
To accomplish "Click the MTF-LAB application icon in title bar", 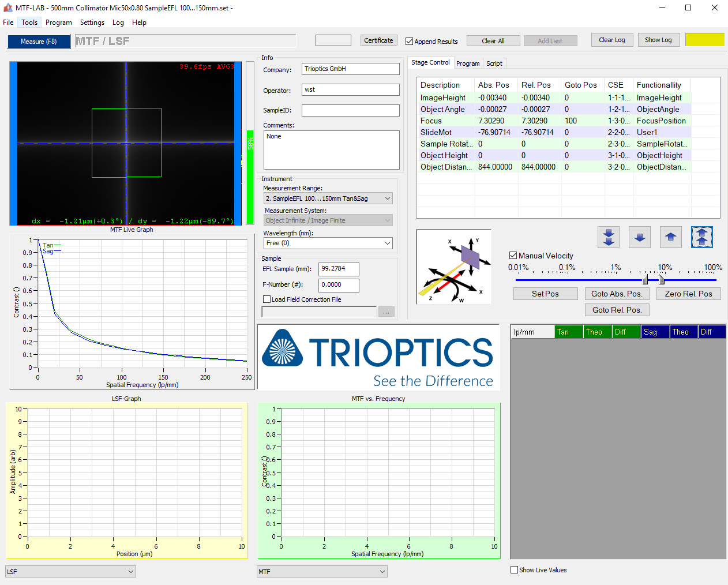I will tap(7, 8).
